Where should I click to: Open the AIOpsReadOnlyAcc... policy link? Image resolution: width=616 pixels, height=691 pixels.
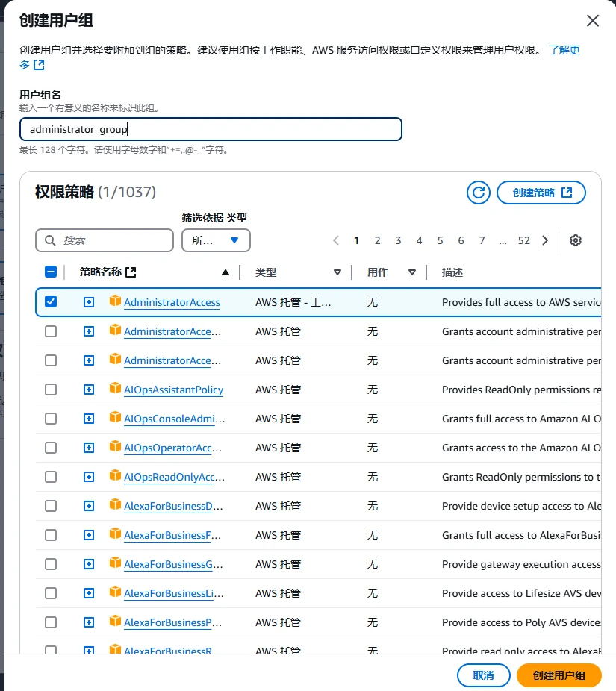click(174, 477)
